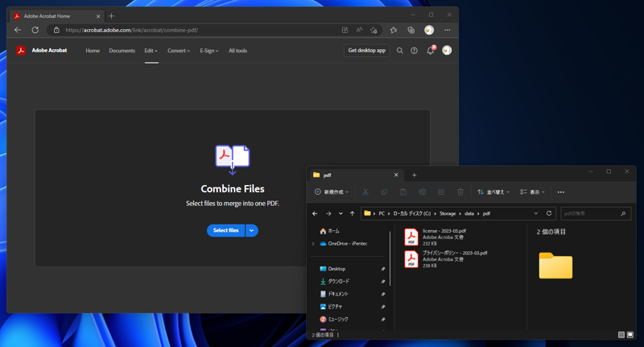Open the arrow next to Select files
Screen dimensions: 644x347
252,230
